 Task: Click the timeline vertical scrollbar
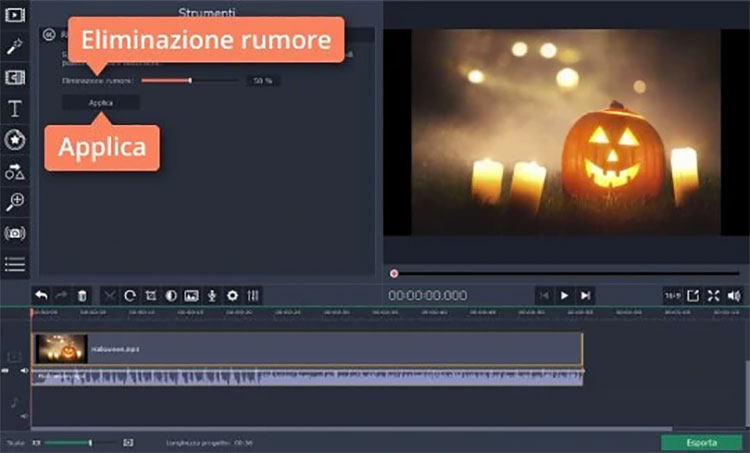point(747,392)
